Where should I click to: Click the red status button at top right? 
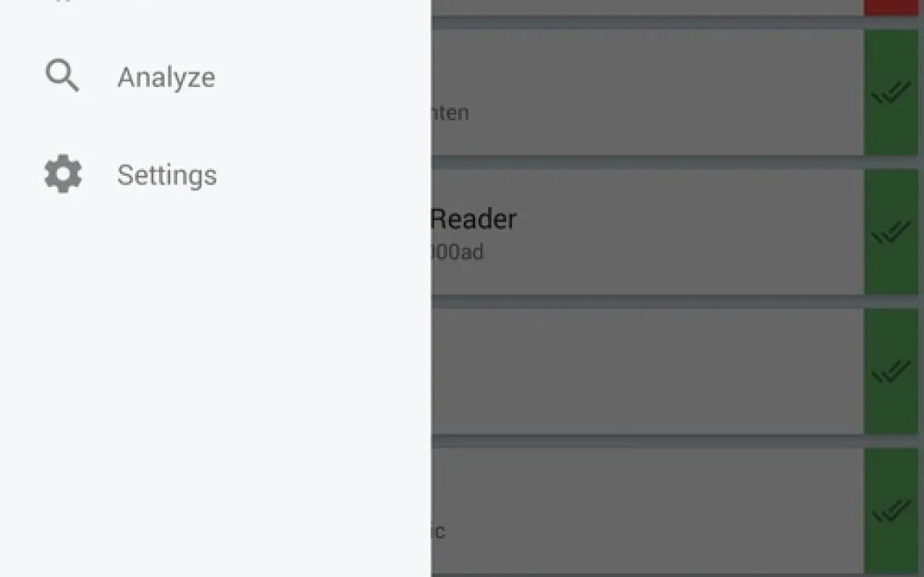(x=893, y=6)
